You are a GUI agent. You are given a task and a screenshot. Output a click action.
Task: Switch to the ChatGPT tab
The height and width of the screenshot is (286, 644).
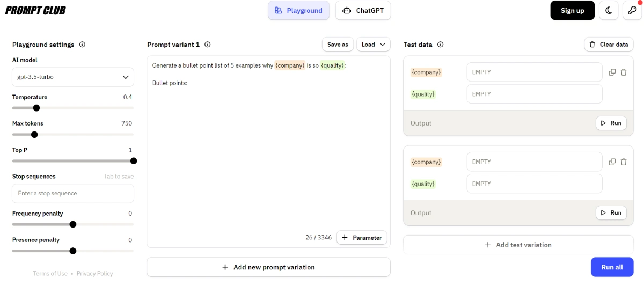coord(363,10)
